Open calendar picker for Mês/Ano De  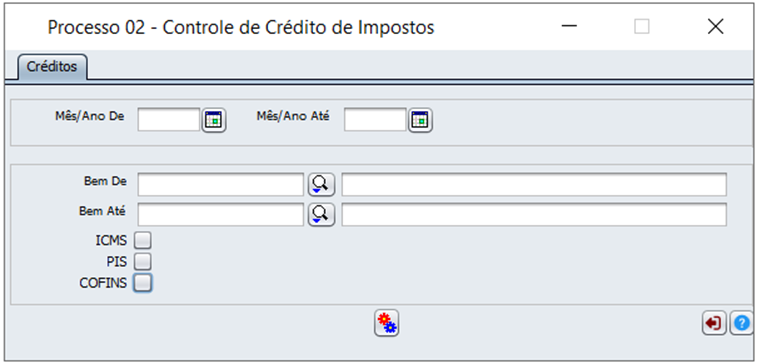[x=214, y=120]
